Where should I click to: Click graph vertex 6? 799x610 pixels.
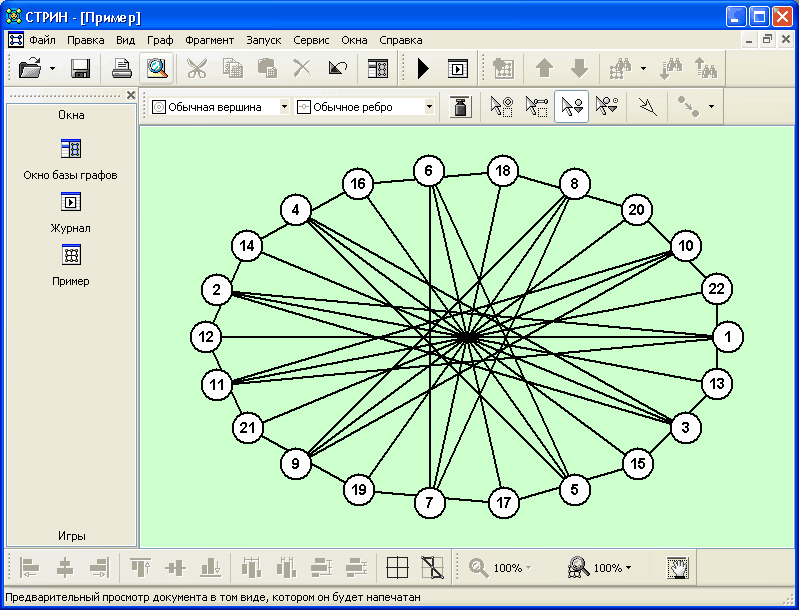tap(428, 171)
